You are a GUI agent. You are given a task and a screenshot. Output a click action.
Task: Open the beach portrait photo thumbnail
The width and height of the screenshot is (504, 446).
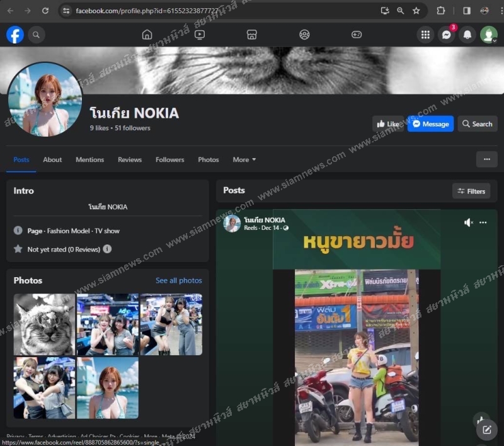[108, 388]
